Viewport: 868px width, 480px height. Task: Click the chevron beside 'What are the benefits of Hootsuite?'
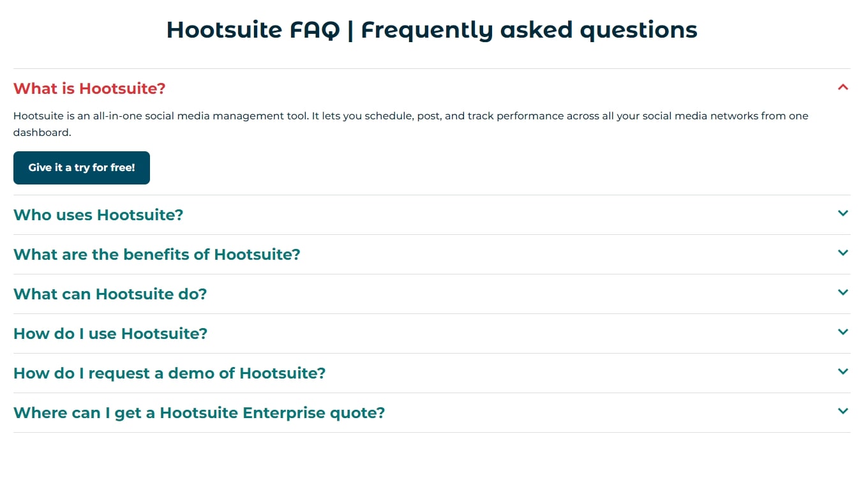tap(842, 253)
